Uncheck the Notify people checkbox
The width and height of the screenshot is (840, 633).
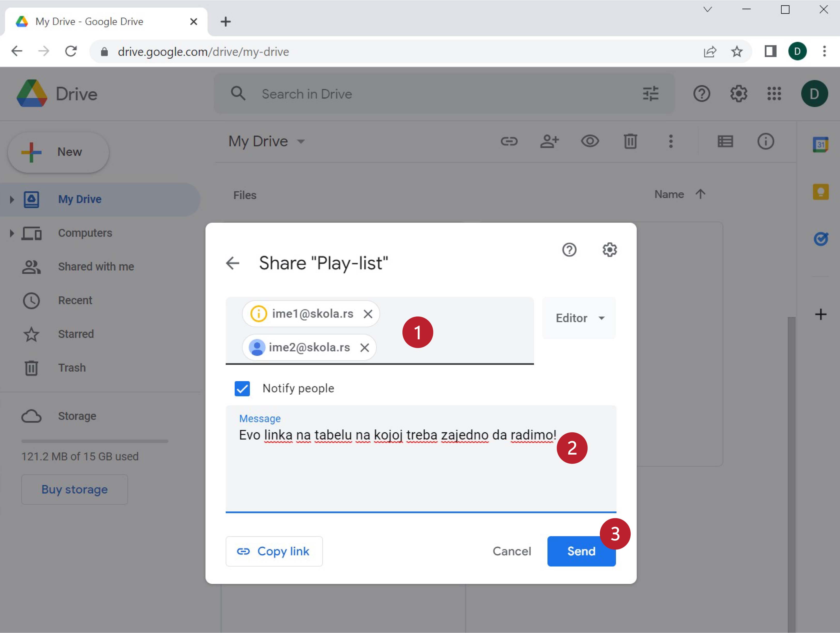coord(242,388)
